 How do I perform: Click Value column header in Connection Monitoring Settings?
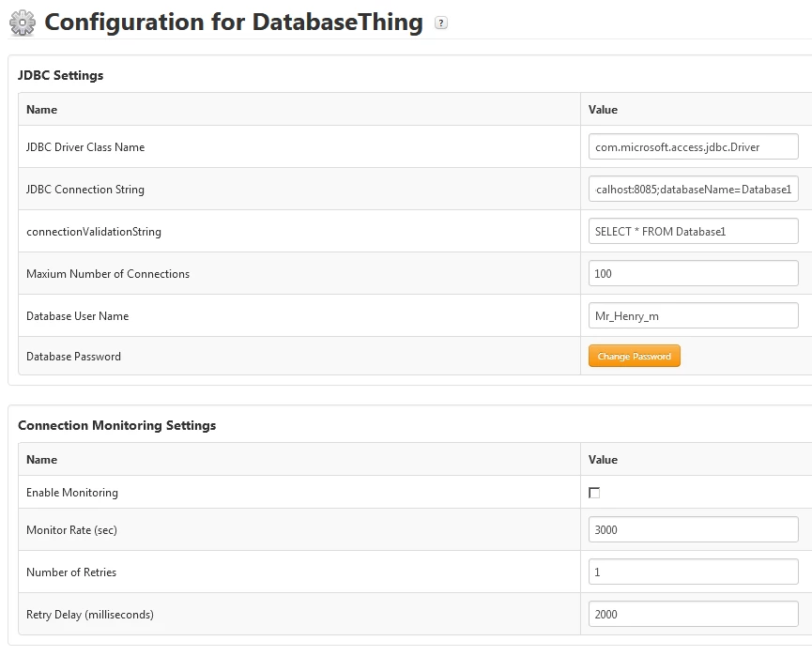point(603,460)
